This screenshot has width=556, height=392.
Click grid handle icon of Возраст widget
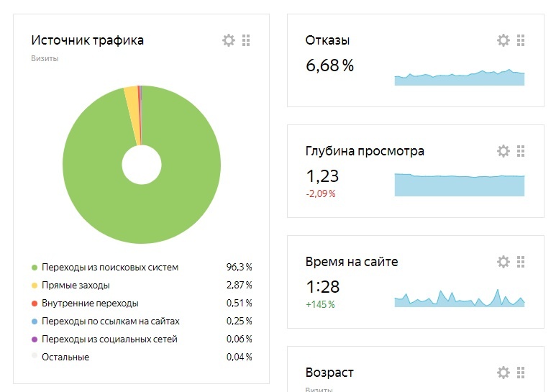[x=521, y=373]
